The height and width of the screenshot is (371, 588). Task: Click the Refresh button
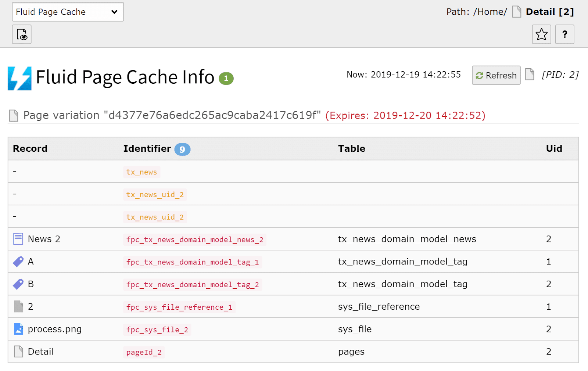pos(496,75)
